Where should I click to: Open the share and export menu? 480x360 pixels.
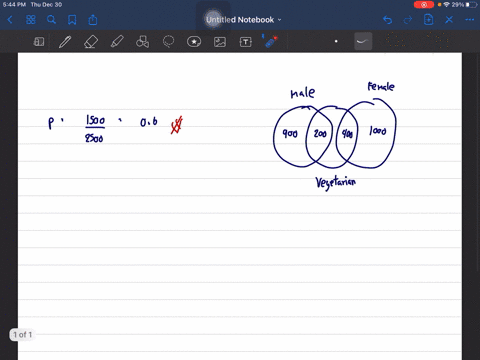click(93, 20)
